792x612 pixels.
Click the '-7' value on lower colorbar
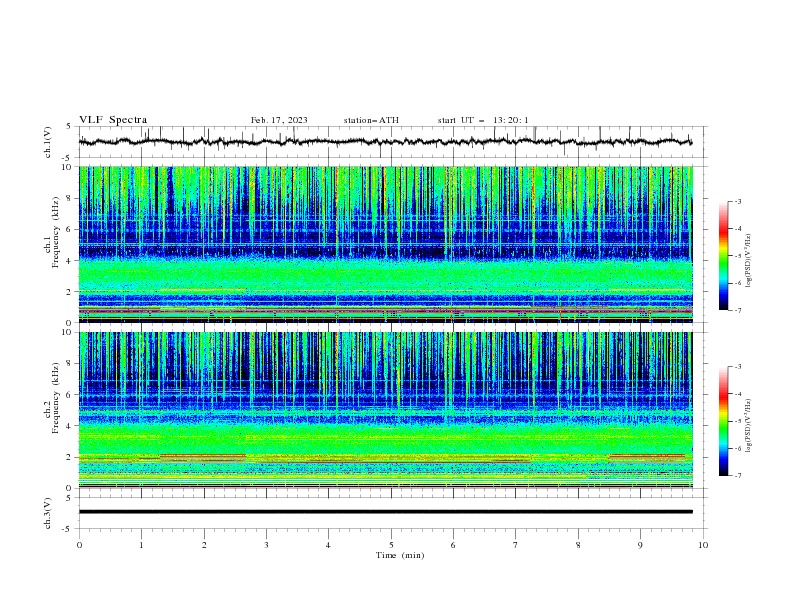pos(737,476)
